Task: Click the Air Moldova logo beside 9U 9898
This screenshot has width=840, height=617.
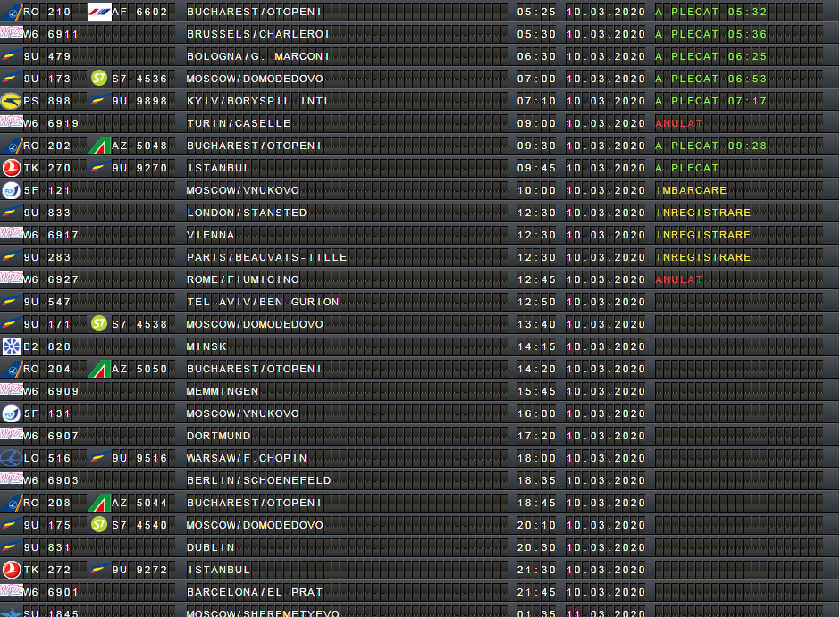Action: 99,101
